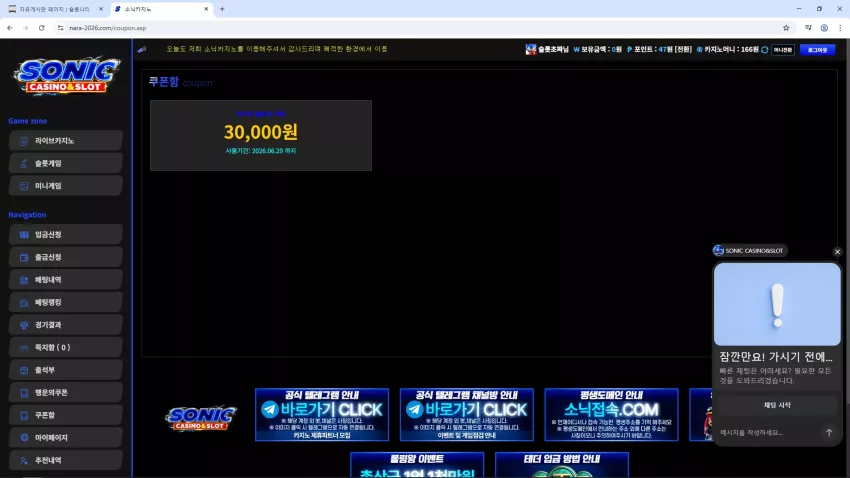
Task: Switch to the 자유게시판 browser tab
Action: pyautogui.click(x=55, y=9)
